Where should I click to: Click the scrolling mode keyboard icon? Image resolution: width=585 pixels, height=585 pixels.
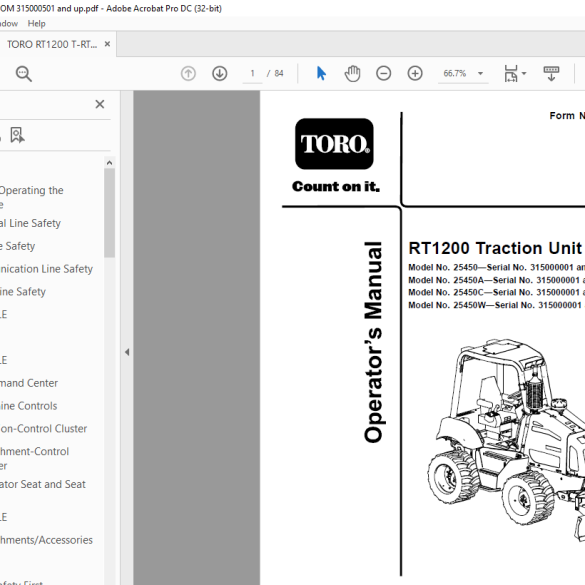[551, 73]
